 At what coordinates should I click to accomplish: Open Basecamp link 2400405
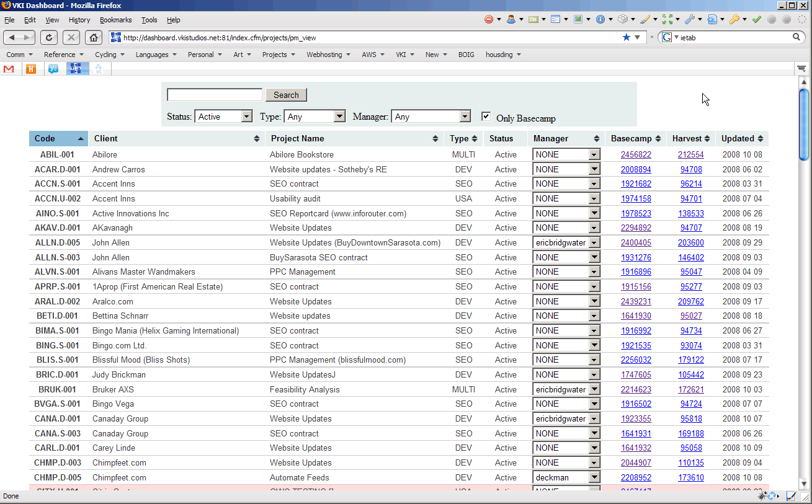(x=636, y=243)
